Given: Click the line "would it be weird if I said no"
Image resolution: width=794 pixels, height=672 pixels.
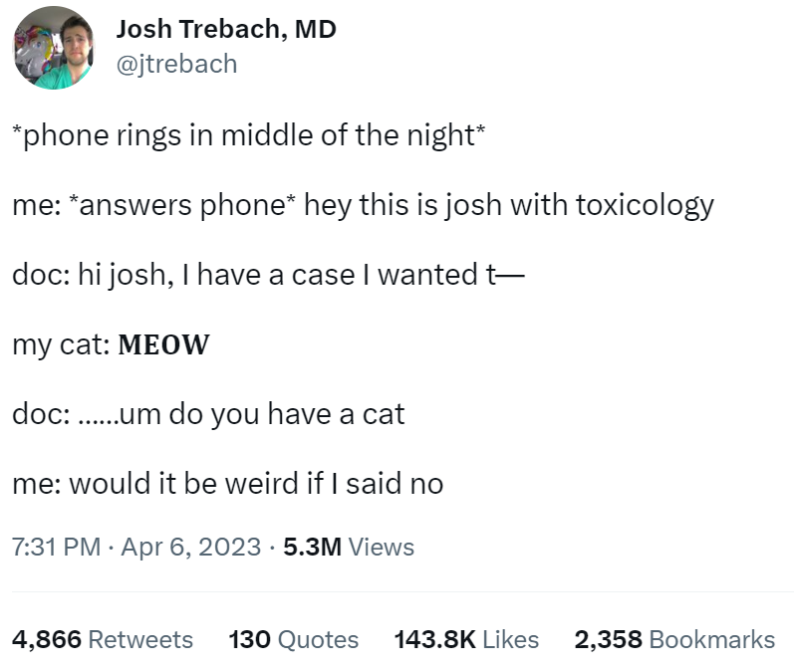Looking at the screenshot, I should click(x=255, y=483).
